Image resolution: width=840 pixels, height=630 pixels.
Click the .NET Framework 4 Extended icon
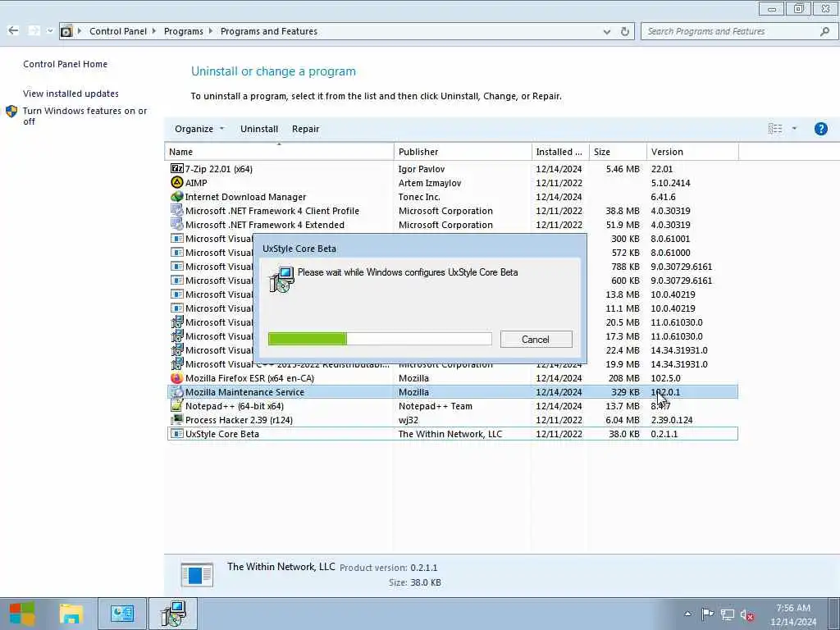[177, 225]
